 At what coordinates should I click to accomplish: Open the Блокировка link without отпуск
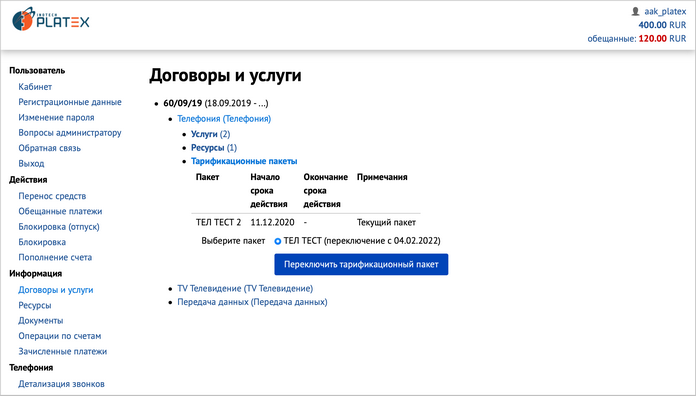[42, 242]
